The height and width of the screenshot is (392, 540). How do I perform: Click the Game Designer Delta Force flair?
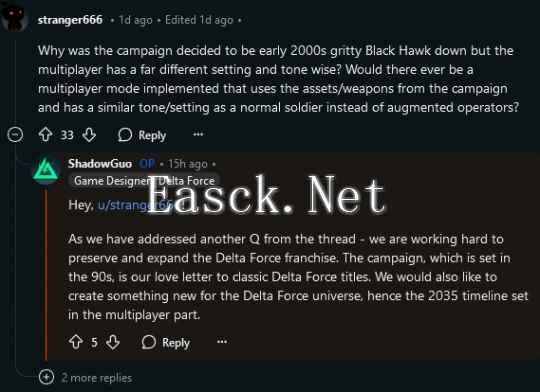[x=144, y=181]
